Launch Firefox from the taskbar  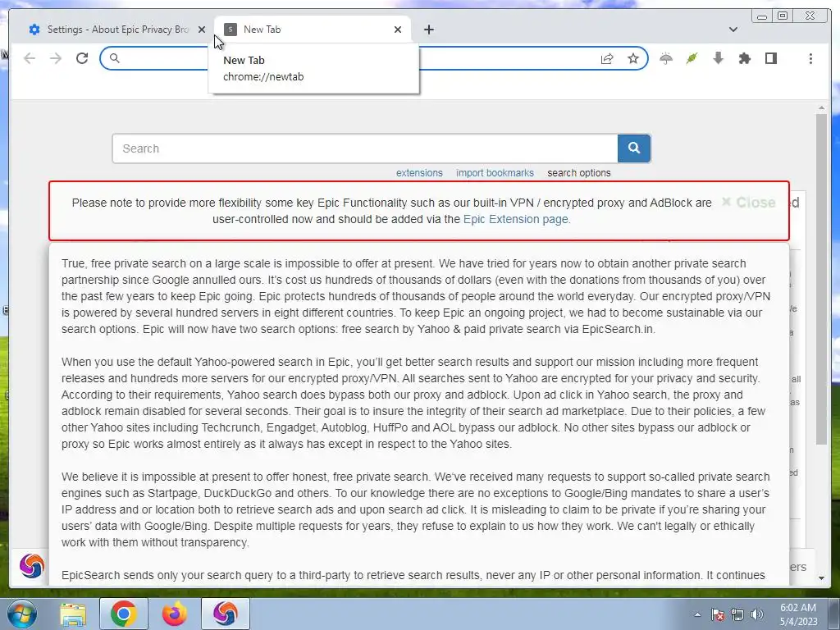pyautogui.click(x=175, y=614)
